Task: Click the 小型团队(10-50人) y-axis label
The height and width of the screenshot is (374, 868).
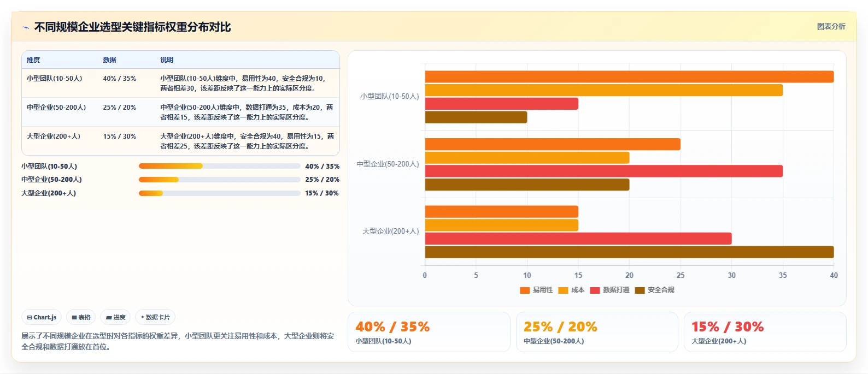Action: pyautogui.click(x=390, y=97)
